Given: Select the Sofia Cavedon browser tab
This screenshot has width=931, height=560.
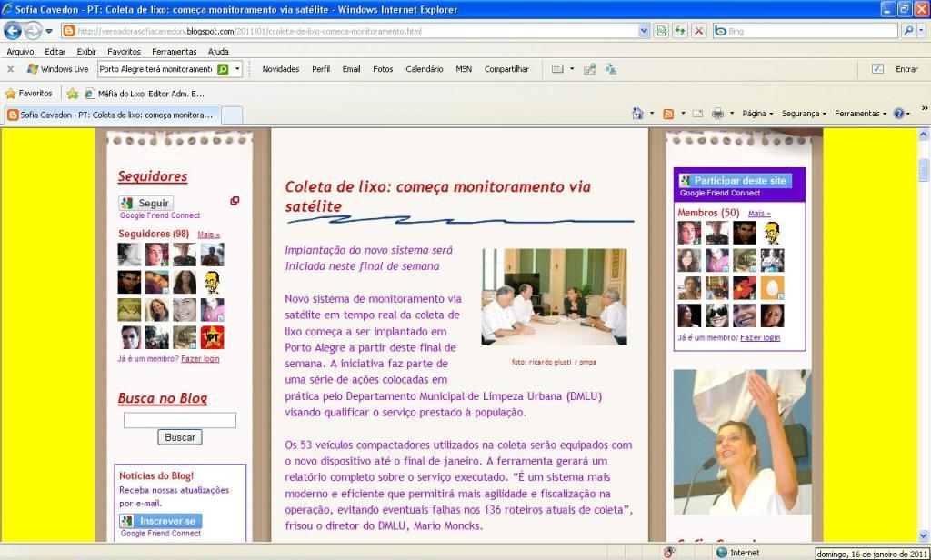Looking at the screenshot, I should (x=113, y=115).
